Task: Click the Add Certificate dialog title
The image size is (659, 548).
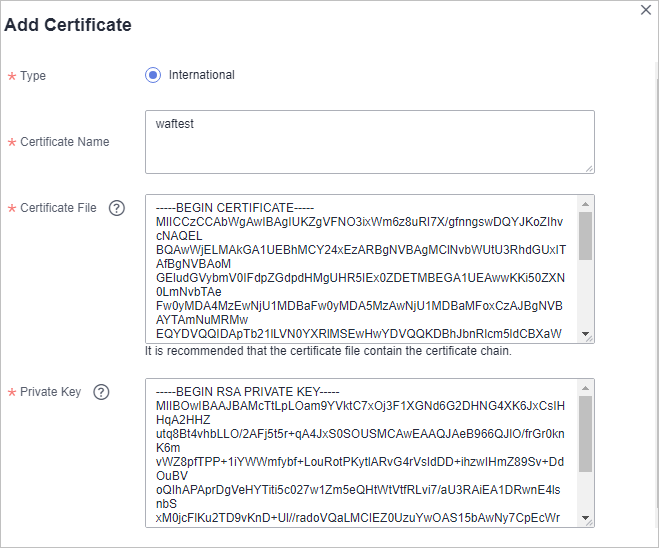Action: (68, 25)
